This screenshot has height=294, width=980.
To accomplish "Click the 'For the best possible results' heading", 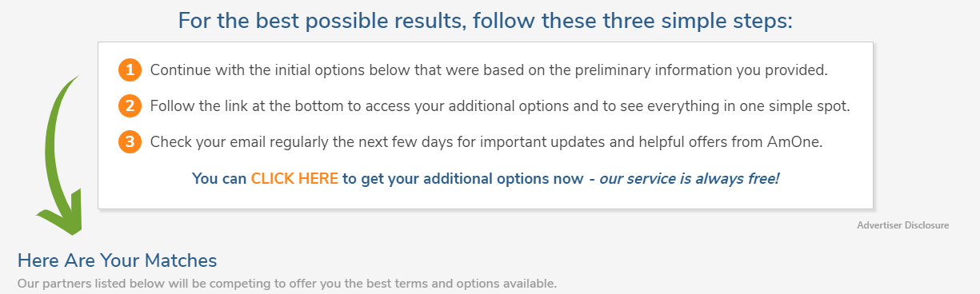I will (485, 20).
